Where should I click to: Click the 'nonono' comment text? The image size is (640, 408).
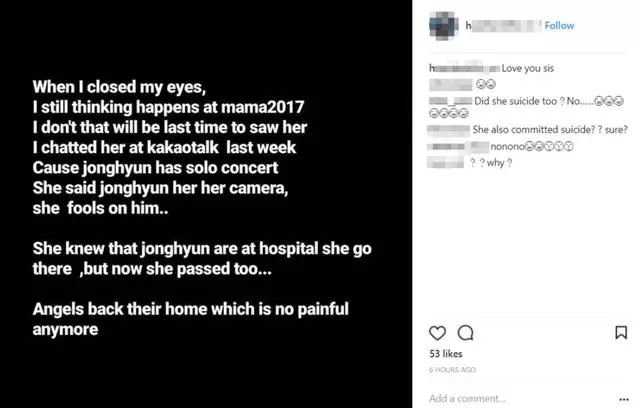507,146
